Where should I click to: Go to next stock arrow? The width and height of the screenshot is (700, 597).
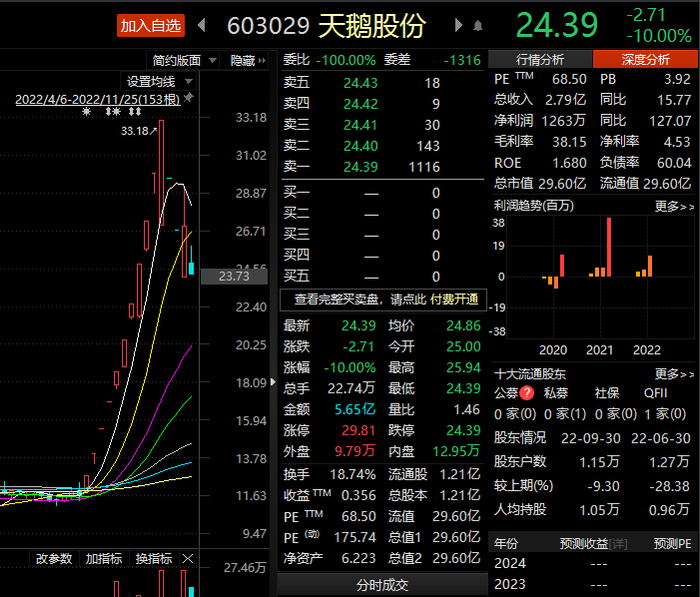[458, 25]
